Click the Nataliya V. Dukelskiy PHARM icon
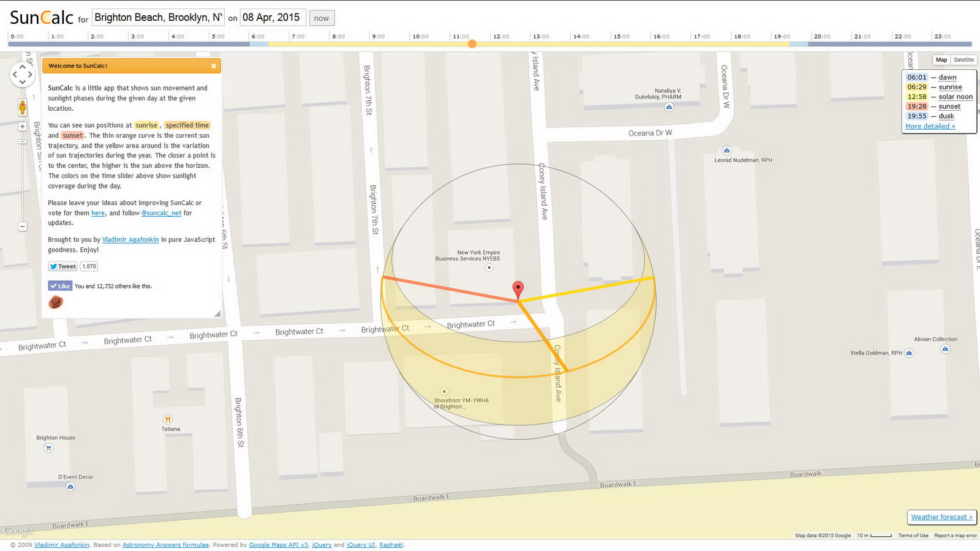This screenshot has width=980, height=551. point(669,107)
